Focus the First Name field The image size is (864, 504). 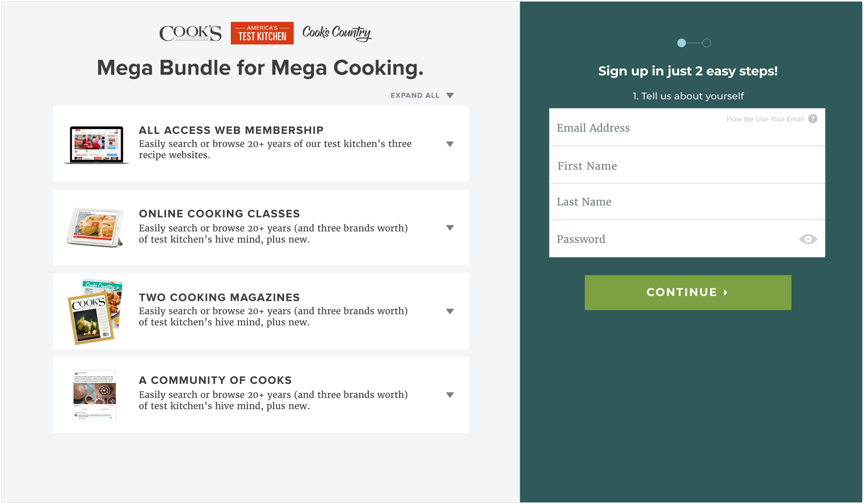click(687, 165)
